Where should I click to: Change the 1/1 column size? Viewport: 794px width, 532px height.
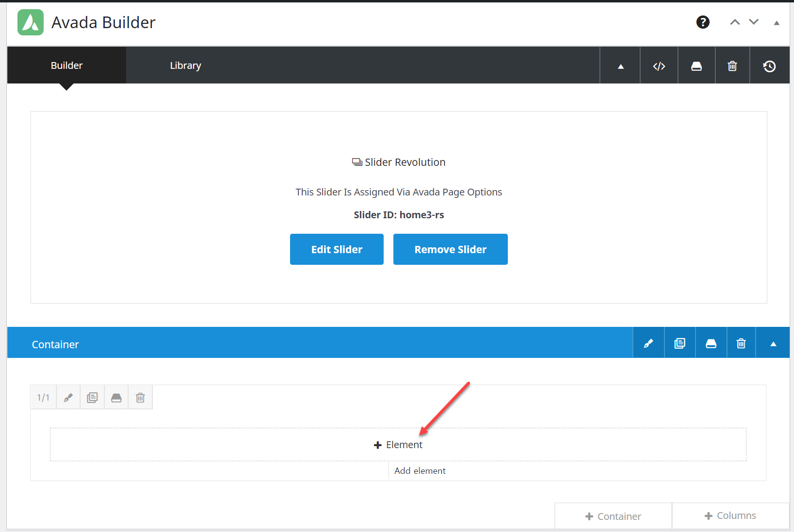coord(43,397)
